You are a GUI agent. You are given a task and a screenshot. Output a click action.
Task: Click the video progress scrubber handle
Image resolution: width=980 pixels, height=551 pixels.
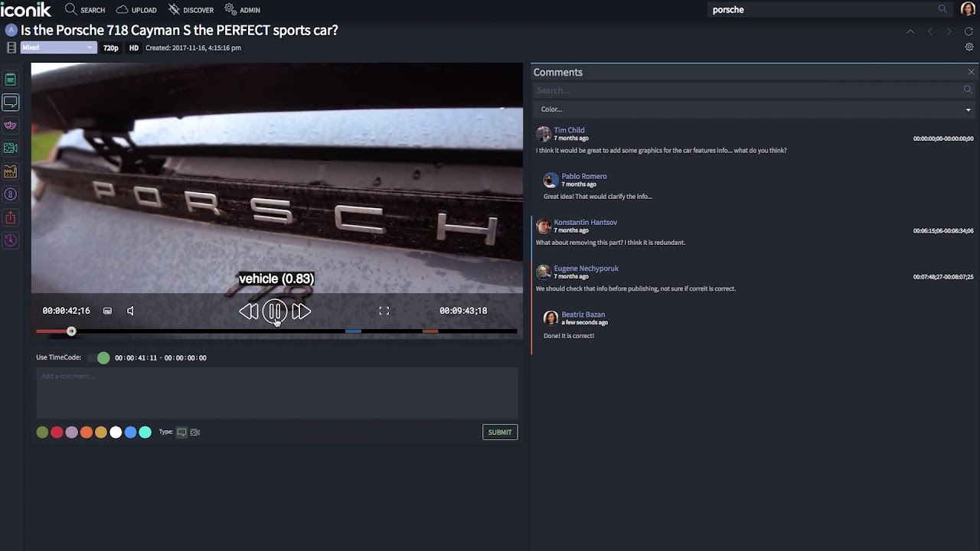(x=71, y=331)
